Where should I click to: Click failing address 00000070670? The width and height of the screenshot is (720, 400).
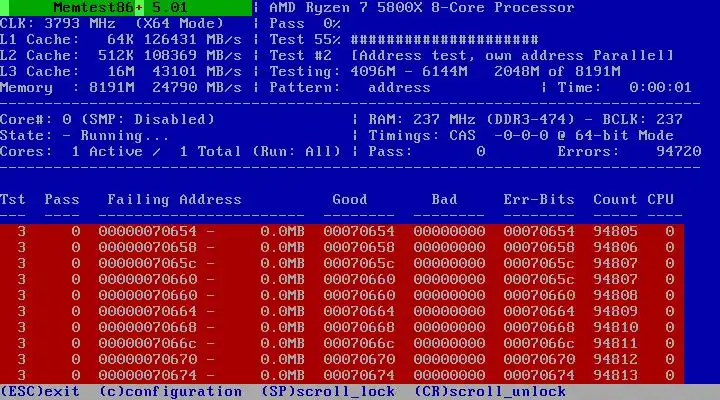click(x=147, y=360)
